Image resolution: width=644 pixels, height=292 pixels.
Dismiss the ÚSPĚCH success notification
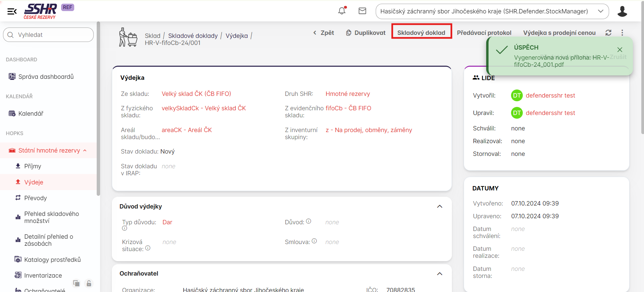pyautogui.click(x=619, y=50)
